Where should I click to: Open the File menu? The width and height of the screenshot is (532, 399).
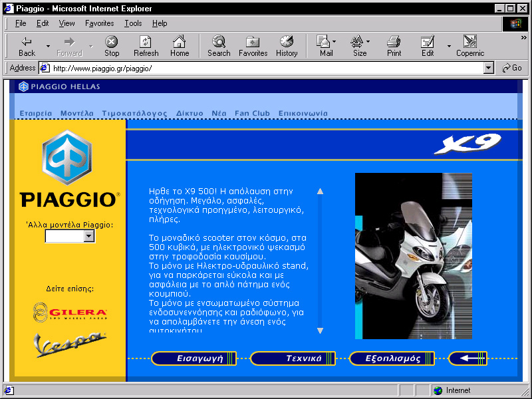click(x=21, y=23)
